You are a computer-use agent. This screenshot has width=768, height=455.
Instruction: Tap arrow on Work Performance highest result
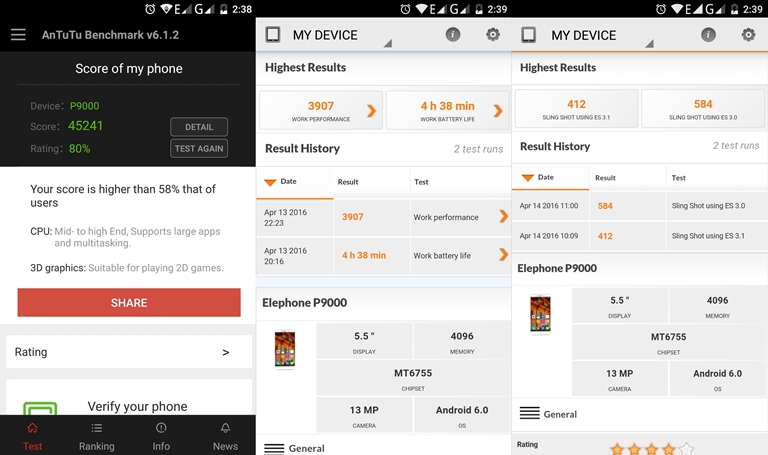coord(371,111)
